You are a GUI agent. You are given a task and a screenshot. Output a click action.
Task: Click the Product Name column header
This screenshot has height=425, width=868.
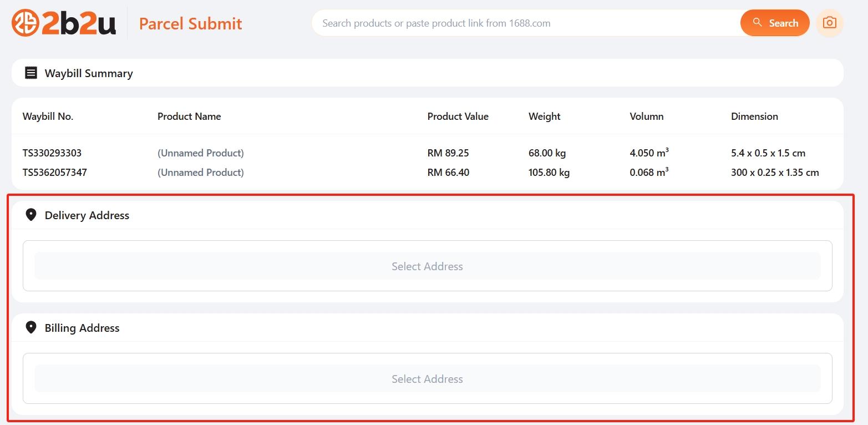(x=189, y=117)
